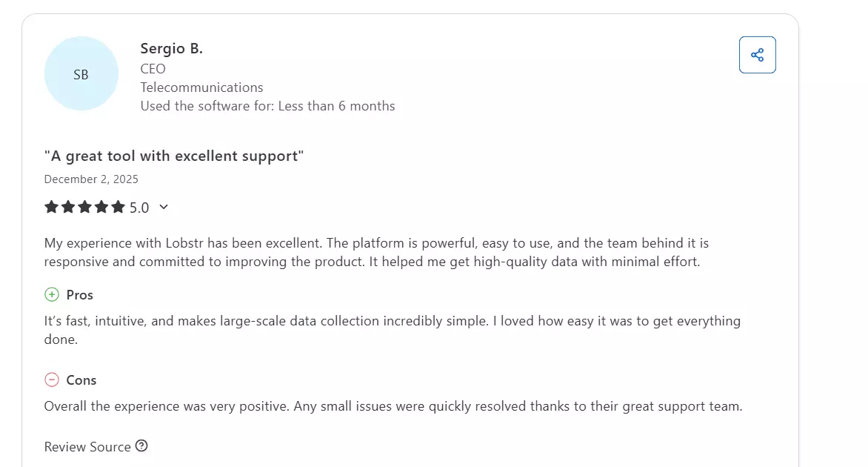868x467 pixels.
Task: Click the SB avatar circle
Action: pyautogui.click(x=81, y=74)
